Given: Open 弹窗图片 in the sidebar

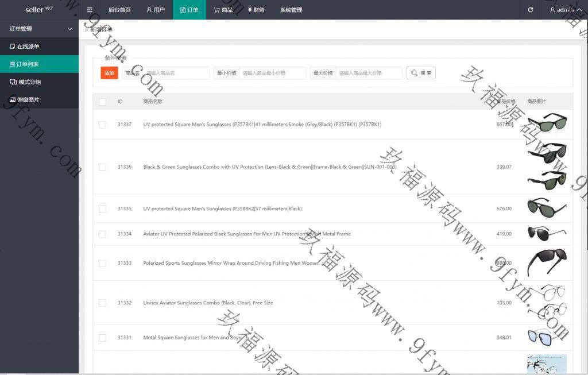Looking at the screenshot, I should coord(28,100).
